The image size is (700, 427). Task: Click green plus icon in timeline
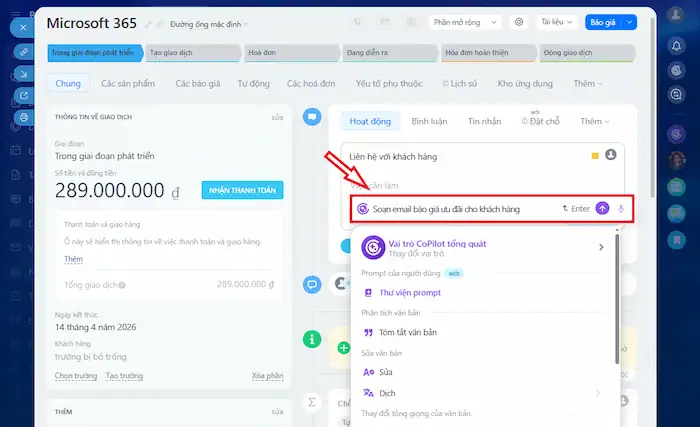pos(344,347)
